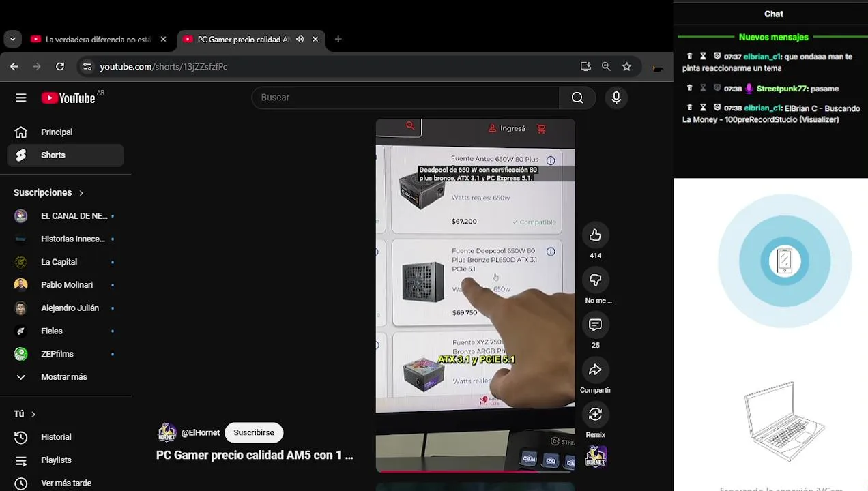Timeout hourglass on Streetpunk77's message
The width and height of the screenshot is (868, 491).
point(703,89)
